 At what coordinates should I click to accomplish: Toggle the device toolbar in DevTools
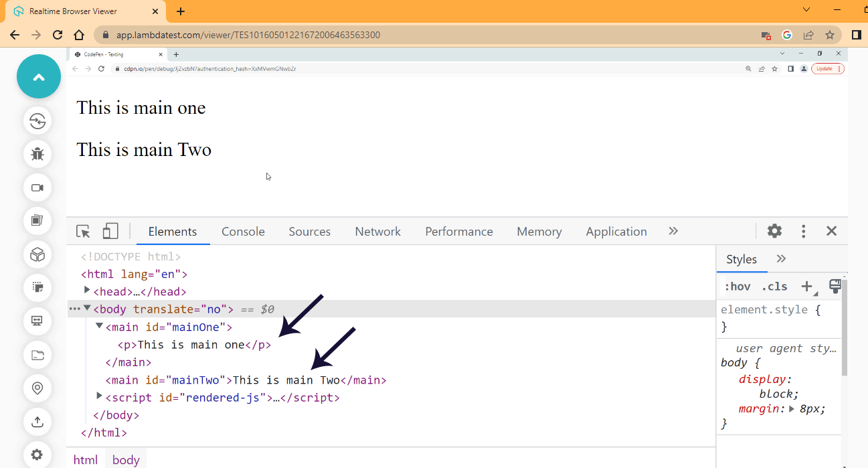(110, 230)
